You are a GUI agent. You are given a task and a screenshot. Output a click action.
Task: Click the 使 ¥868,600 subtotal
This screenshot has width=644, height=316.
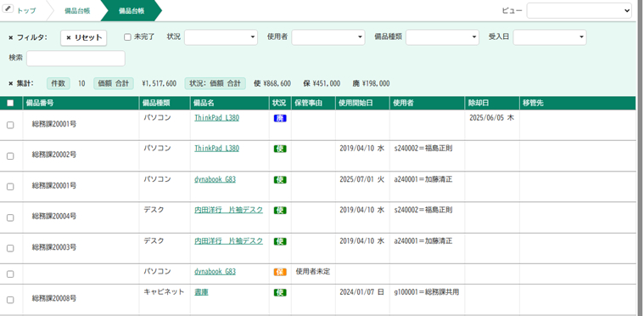pos(272,84)
